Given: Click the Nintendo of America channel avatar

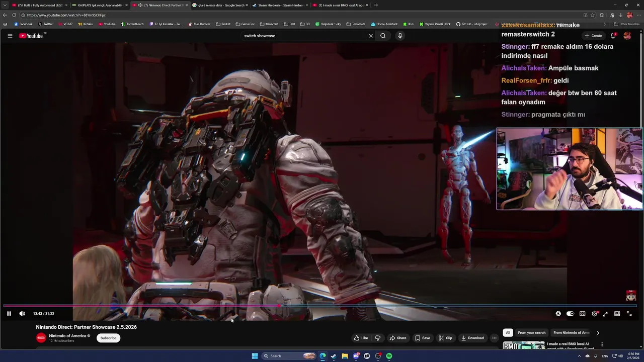Looking at the screenshot, I should (x=41, y=338).
